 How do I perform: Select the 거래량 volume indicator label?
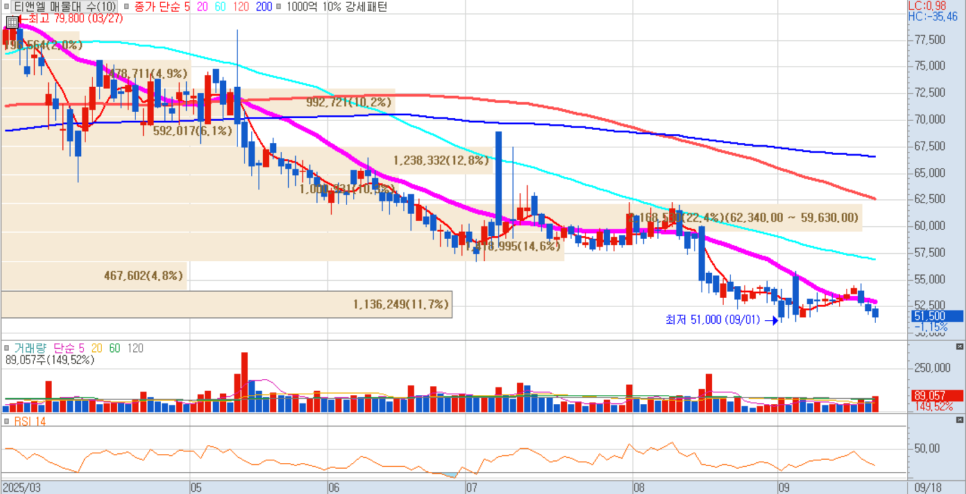click(30, 349)
